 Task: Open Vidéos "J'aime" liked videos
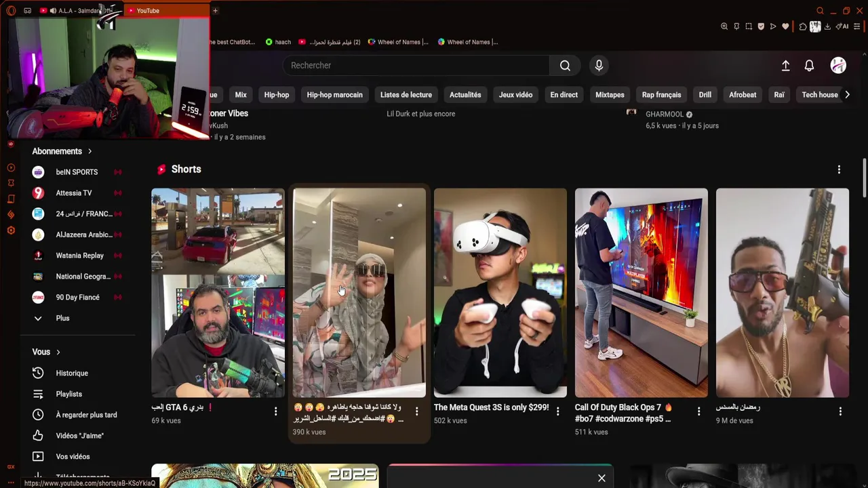[77, 436]
